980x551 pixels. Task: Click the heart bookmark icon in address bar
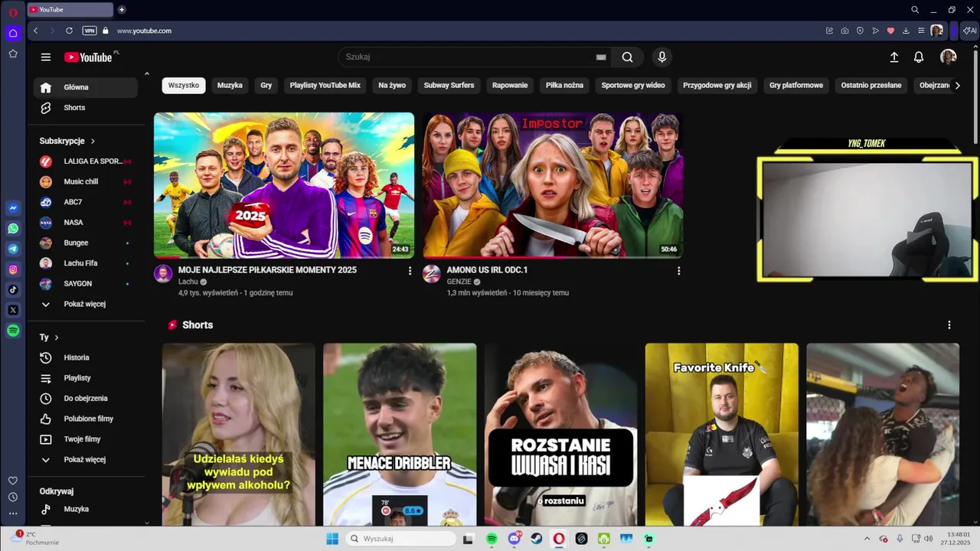tap(890, 31)
